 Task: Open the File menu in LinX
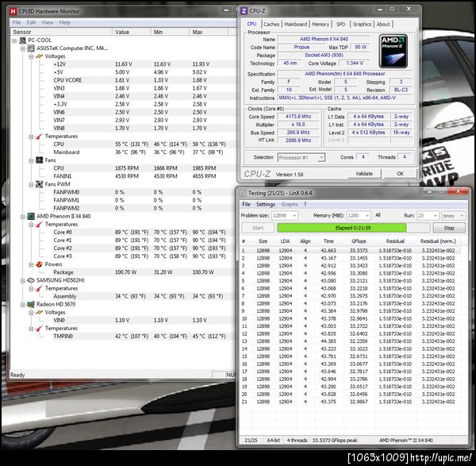click(x=246, y=205)
